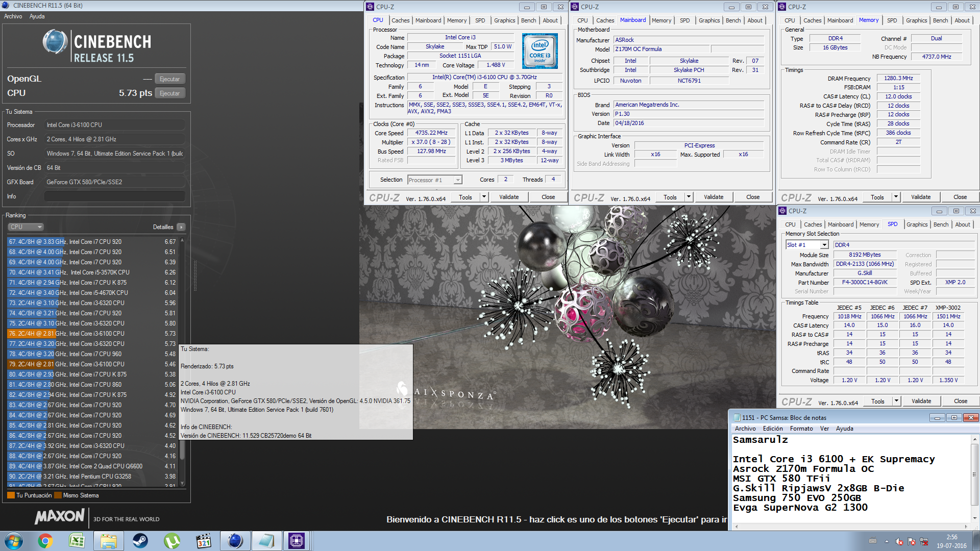Run the CPU test with Ejecutar

point(169,93)
